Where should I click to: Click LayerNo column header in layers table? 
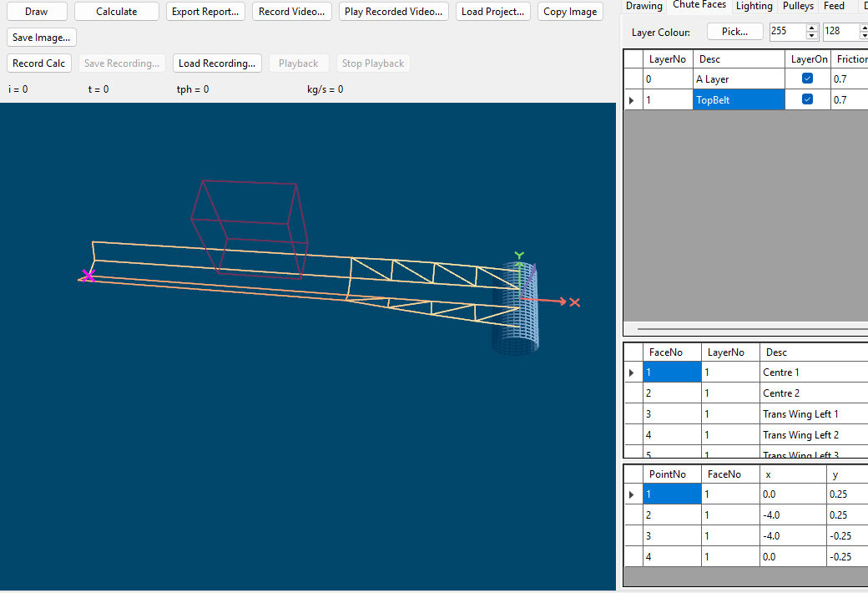pos(668,59)
